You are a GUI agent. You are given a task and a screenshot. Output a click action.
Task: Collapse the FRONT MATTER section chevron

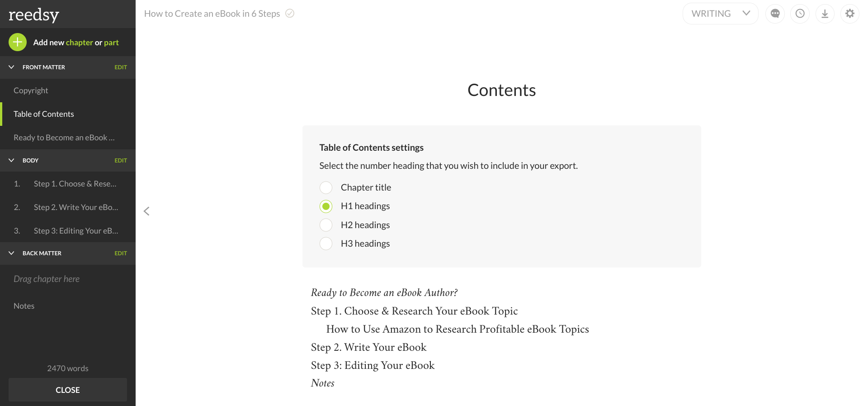tap(11, 67)
